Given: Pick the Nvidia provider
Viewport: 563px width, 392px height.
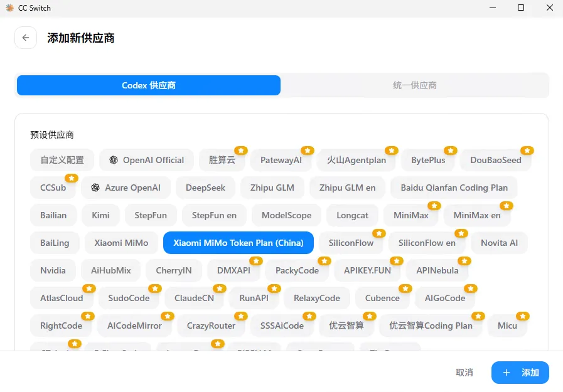Looking at the screenshot, I should pos(53,270).
